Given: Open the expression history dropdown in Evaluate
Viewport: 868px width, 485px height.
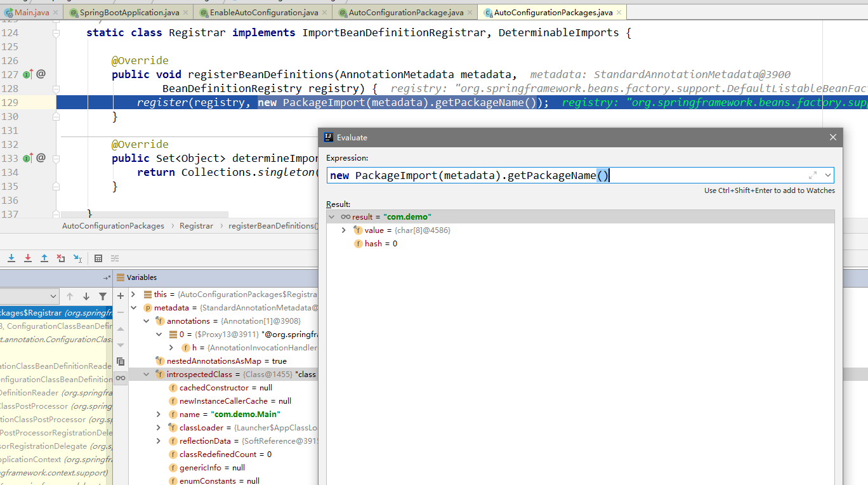Looking at the screenshot, I should point(827,175).
